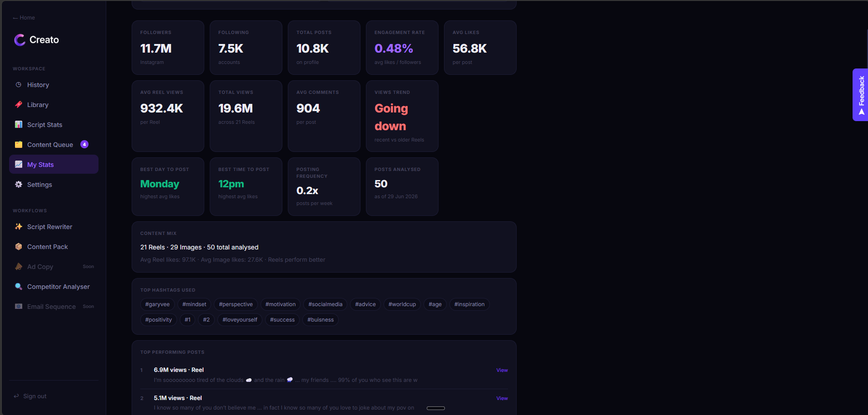Open the Library section
This screenshot has height=415, width=868.
point(54,105)
